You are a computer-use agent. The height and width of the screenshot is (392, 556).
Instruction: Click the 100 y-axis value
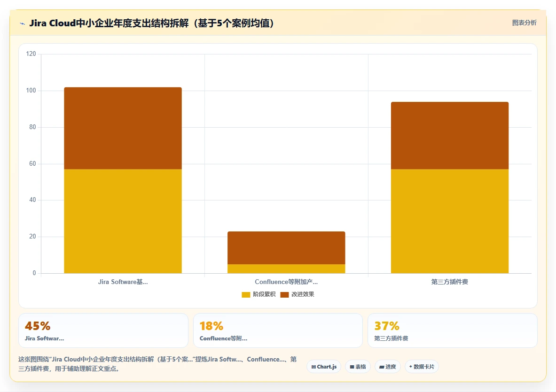31,90
